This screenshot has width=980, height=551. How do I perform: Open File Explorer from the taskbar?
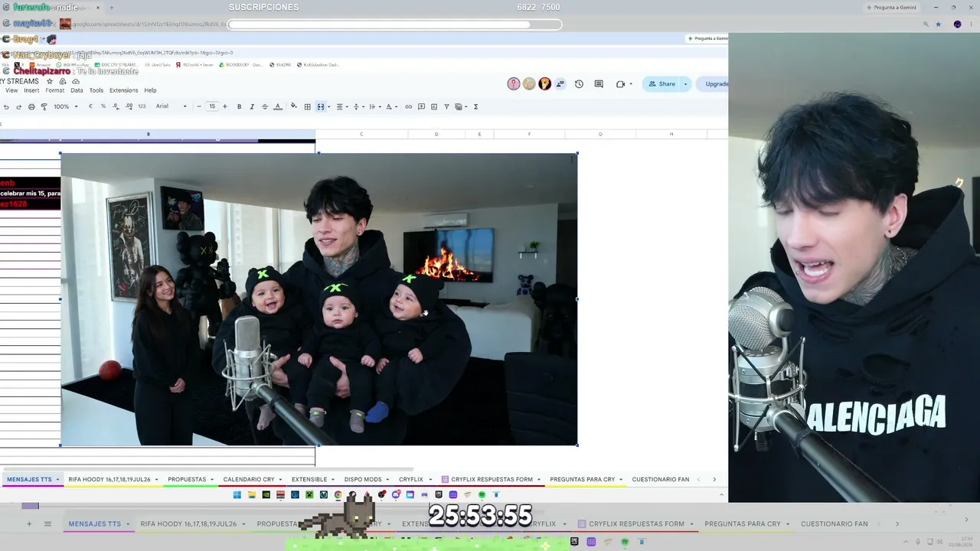251,495
